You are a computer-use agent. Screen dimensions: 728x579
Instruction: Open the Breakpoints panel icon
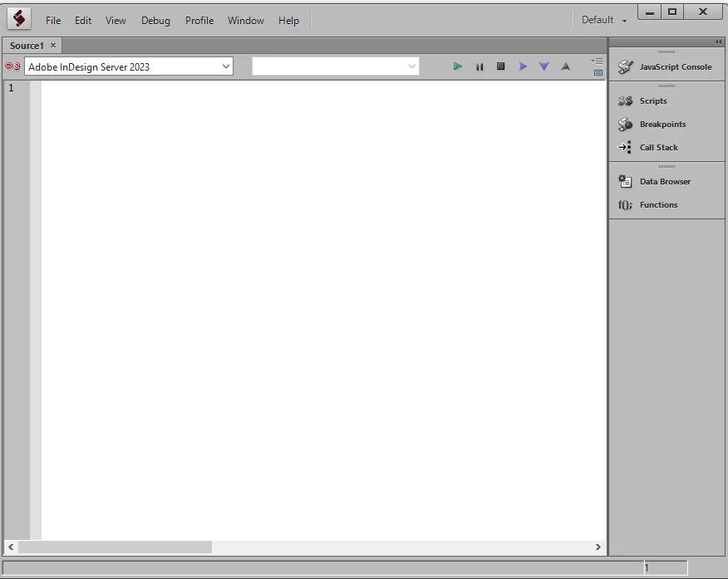pyautogui.click(x=625, y=124)
